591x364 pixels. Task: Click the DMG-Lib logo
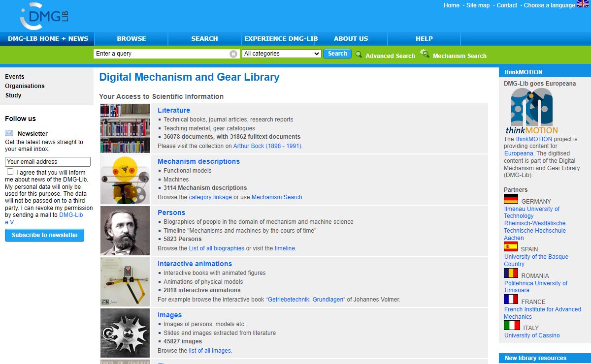pos(44,16)
